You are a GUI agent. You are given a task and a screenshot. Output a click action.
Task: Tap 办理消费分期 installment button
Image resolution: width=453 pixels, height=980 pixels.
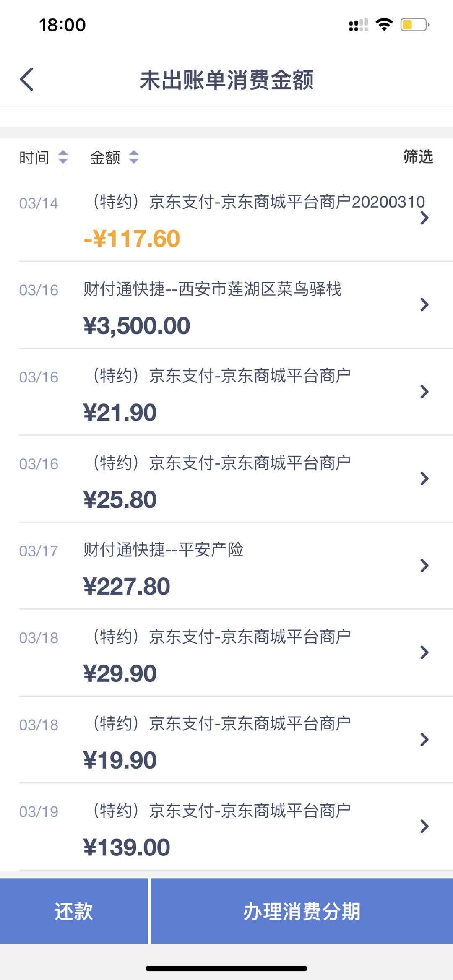coord(302,911)
